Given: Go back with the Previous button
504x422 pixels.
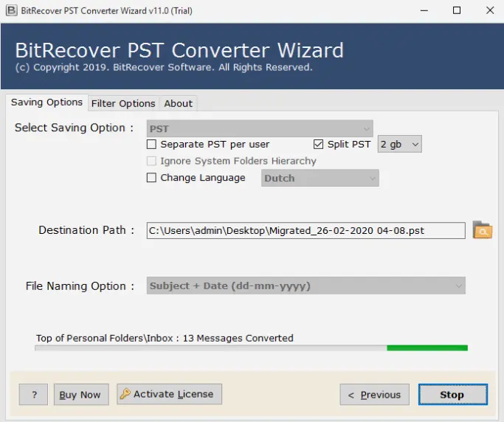Looking at the screenshot, I should [x=374, y=395].
